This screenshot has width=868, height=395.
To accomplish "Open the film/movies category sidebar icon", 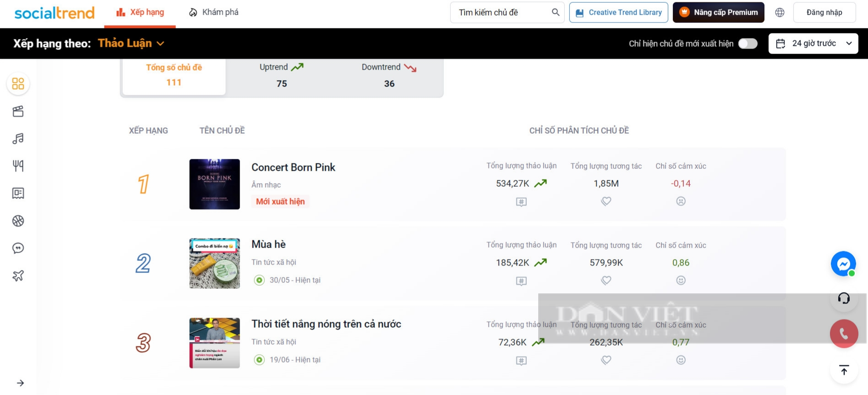I will pyautogui.click(x=18, y=111).
